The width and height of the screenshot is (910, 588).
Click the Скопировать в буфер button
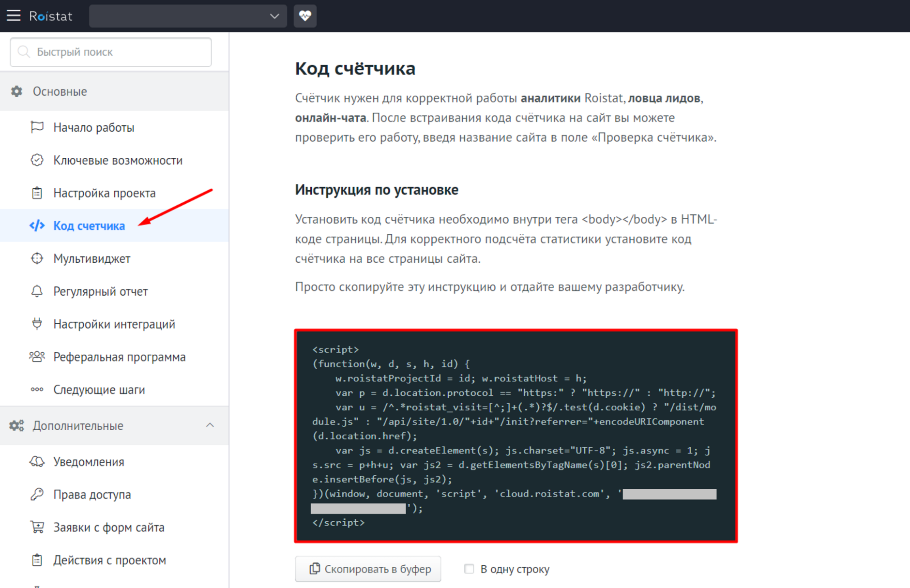click(368, 569)
